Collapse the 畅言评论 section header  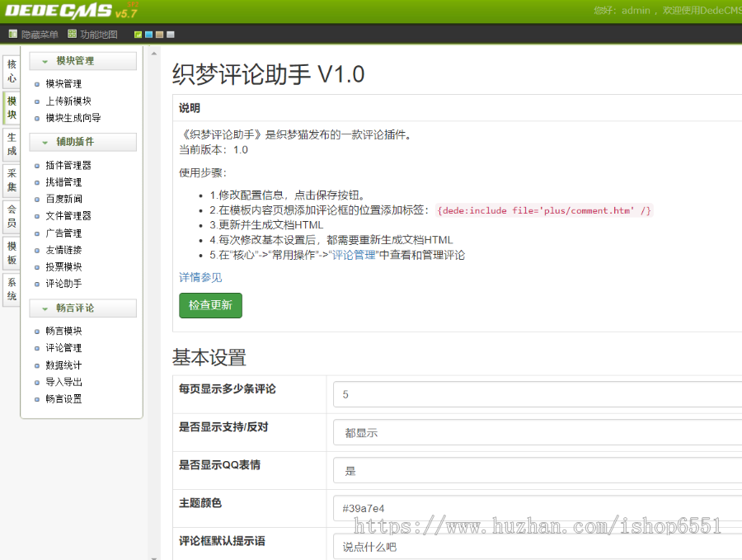(x=82, y=308)
